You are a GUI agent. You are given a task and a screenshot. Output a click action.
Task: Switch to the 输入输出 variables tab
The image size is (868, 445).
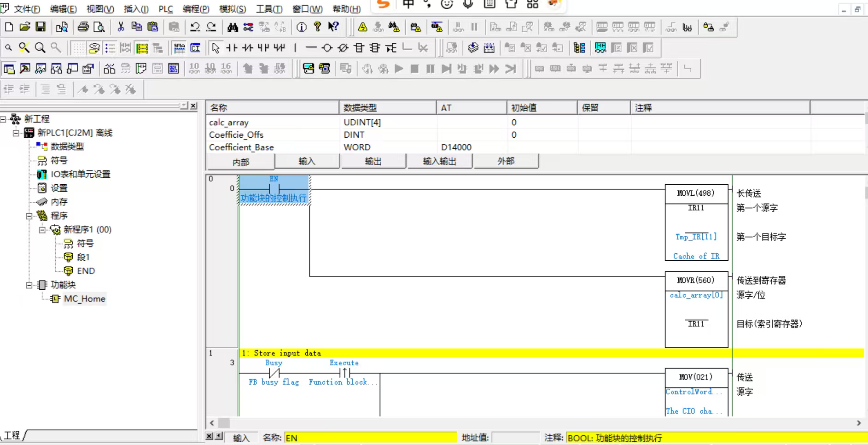439,161
